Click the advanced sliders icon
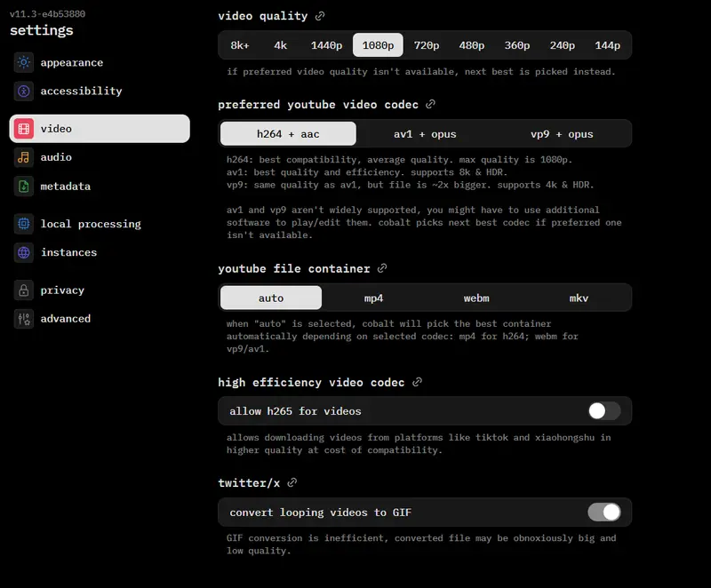This screenshot has height=588, width=711. click(x=24, y=319)
